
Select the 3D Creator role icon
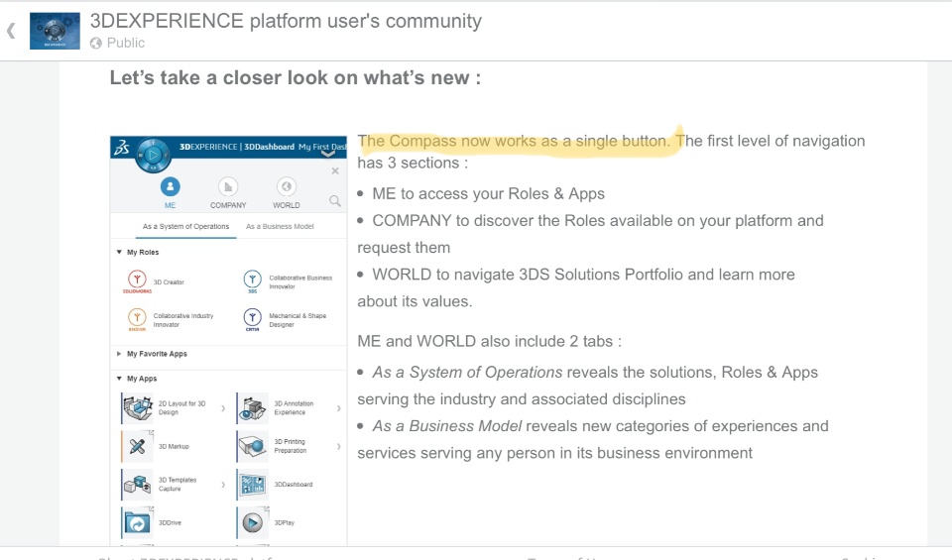(x=137, y=280)
